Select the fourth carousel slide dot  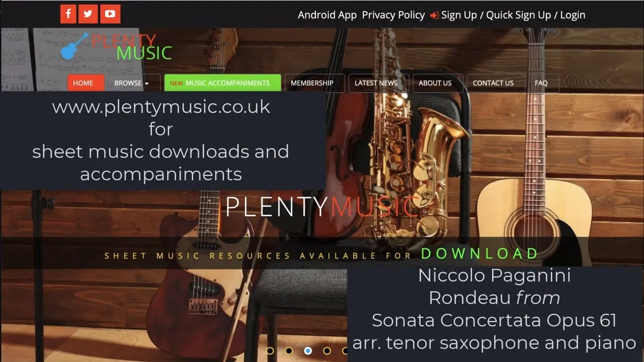tap(327, 350)
